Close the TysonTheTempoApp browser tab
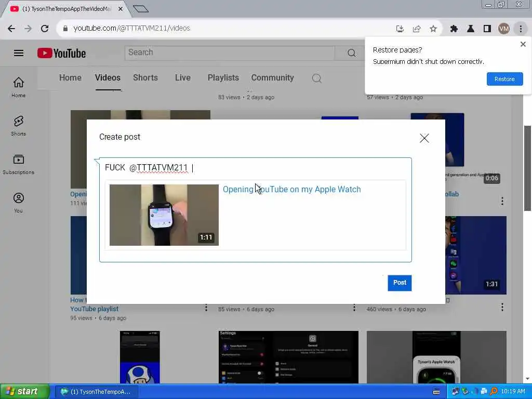 point(121,9)
